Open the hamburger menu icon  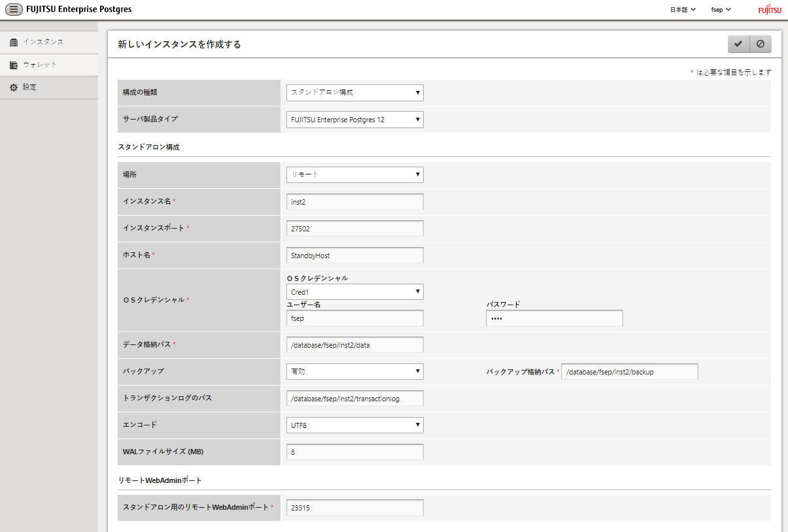click(14, 9)
